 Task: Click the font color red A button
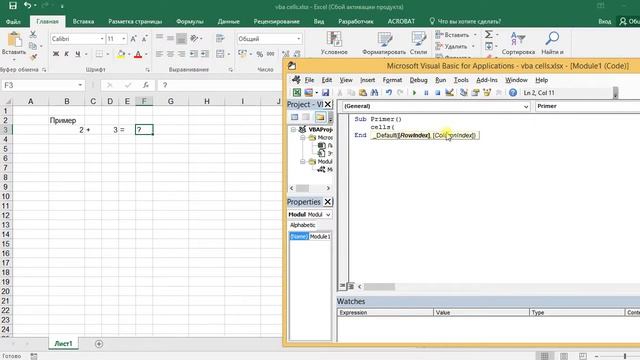138,54
